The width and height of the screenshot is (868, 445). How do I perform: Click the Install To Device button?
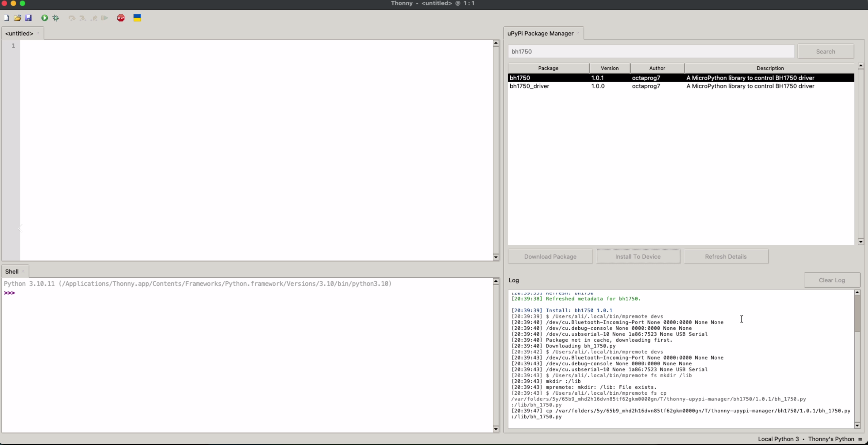pyautogui.click(x=638, y=257)
